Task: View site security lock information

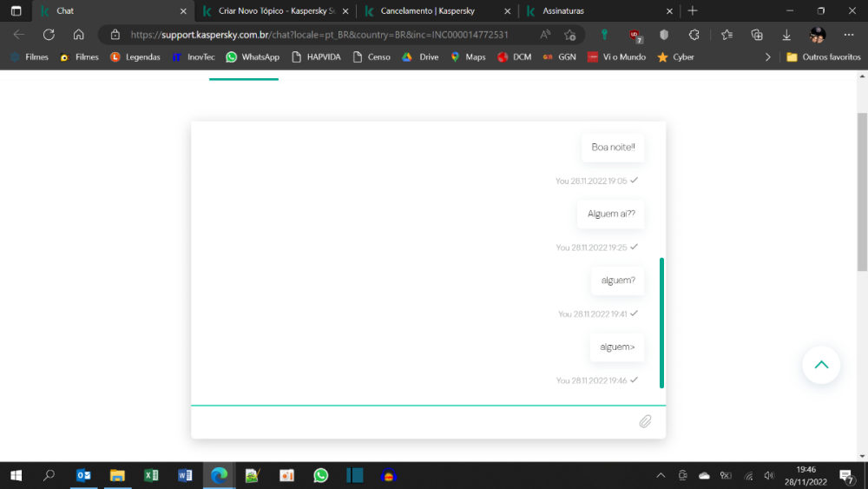Action: point(115,35)
